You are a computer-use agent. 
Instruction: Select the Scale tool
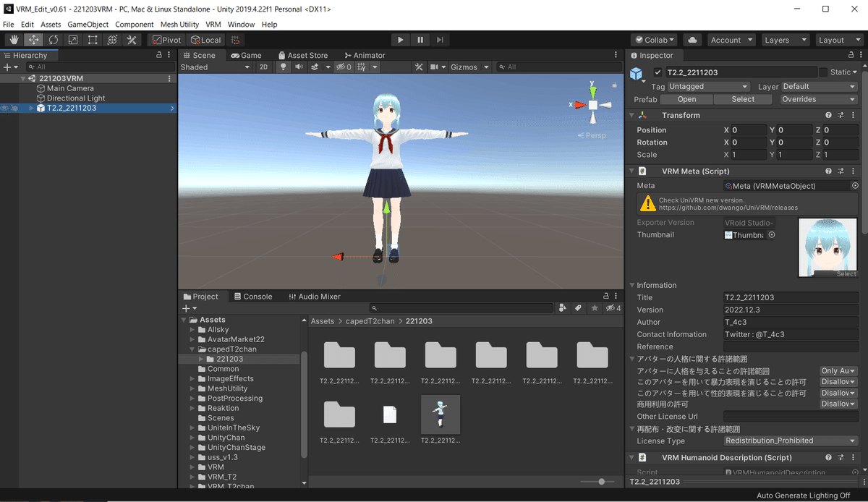coord(72,40)
